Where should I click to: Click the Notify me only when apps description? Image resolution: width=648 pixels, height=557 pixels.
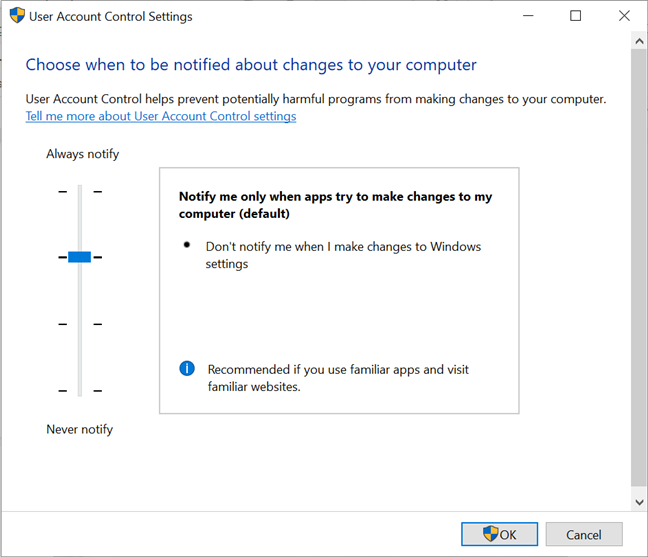click(x=335, y=205)
